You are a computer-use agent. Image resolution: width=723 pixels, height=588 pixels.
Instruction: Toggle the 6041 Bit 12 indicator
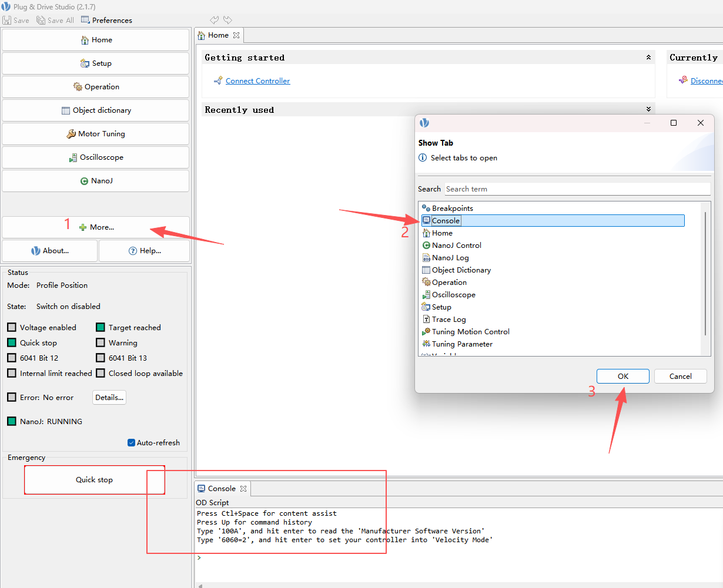point(12,358)
